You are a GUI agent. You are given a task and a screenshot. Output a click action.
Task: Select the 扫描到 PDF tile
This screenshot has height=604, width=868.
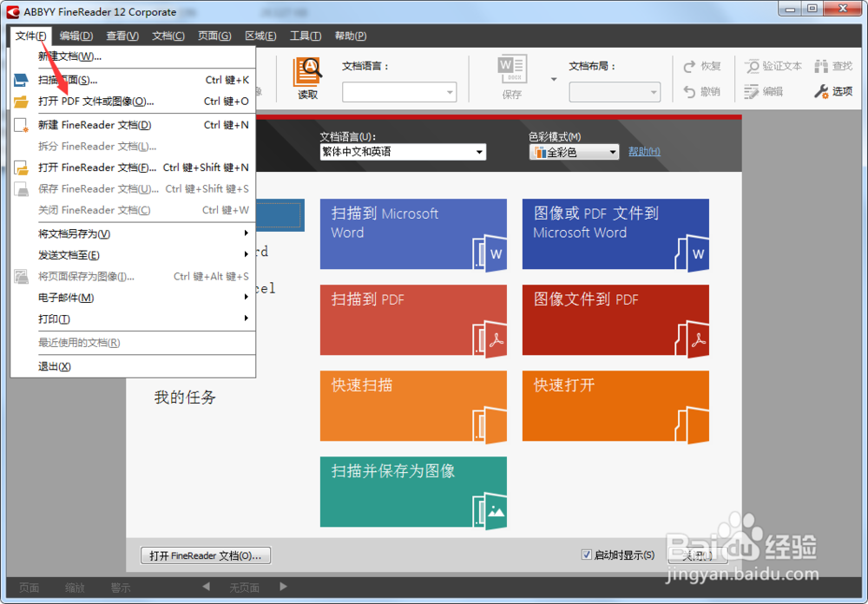pyautogui.click(x=413, y=320)
